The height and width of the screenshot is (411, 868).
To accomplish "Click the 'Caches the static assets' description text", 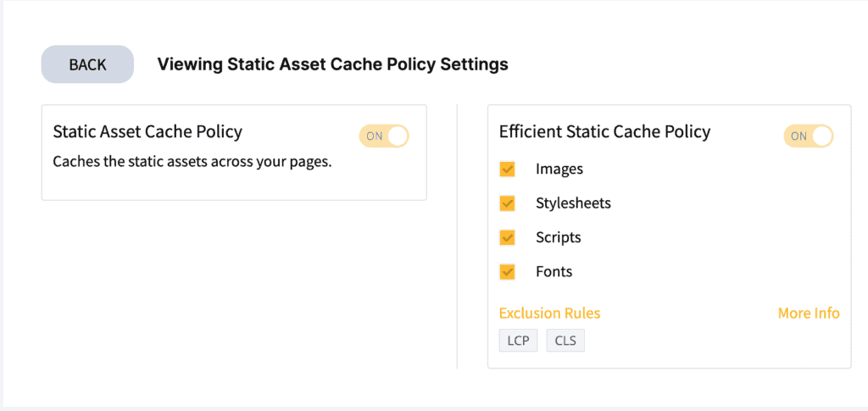I will [192, 163].
